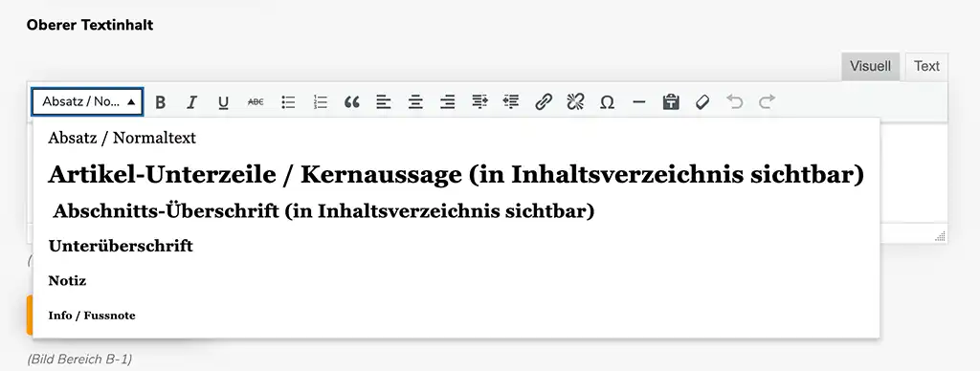
Task: Insert a numbered list
Action: pos(320,101)
